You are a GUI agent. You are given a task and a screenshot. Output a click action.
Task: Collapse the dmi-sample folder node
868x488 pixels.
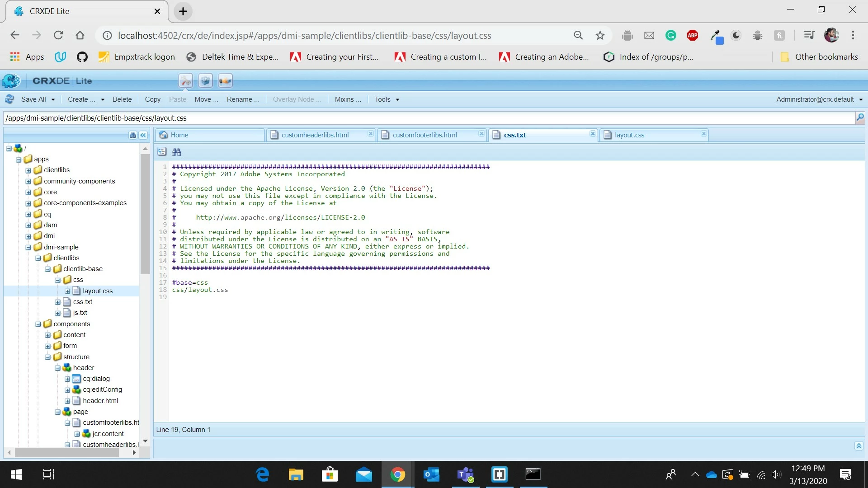pyautogui.click(x=28, y=247)
